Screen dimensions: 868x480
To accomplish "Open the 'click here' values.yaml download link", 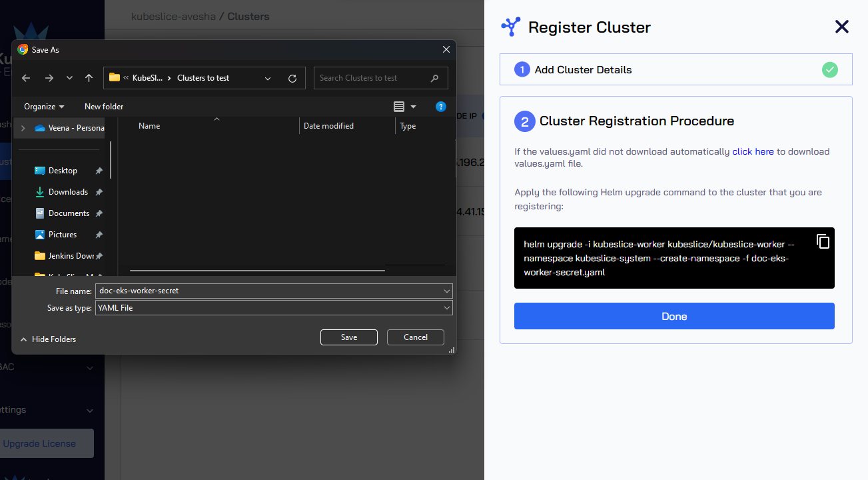I will [x=753, y=151].
